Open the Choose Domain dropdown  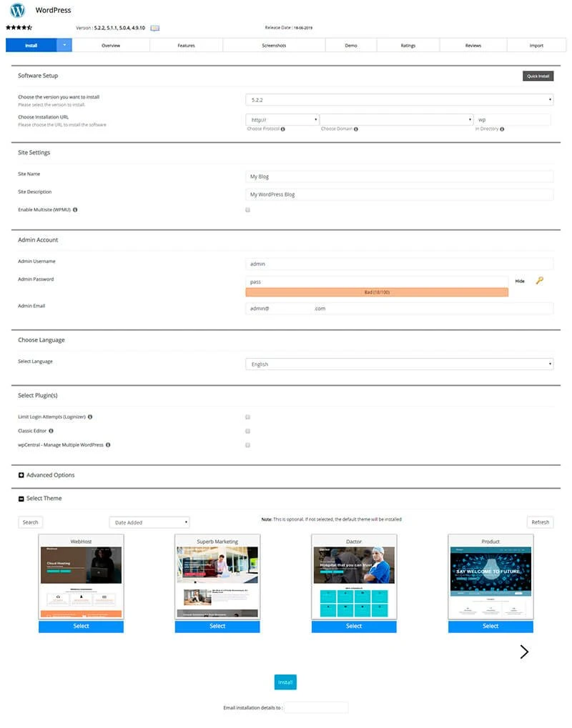click(396, 120)
